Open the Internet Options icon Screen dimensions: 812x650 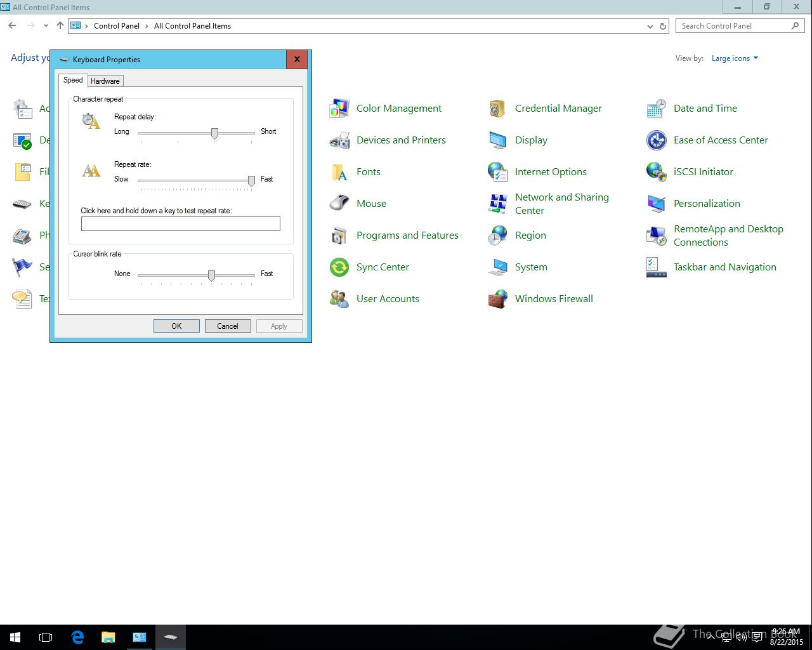498,172
